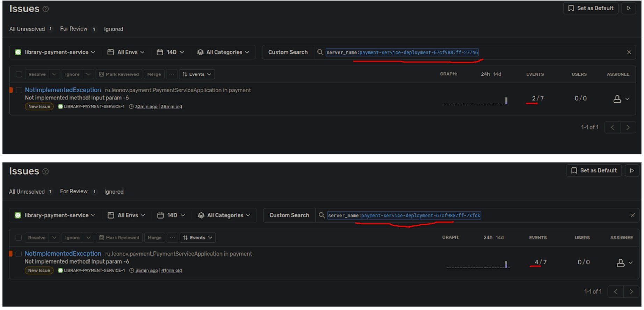Go to next page in the upper issues list
The height and width of the screenshot is (310, 644).
[628, 127]
